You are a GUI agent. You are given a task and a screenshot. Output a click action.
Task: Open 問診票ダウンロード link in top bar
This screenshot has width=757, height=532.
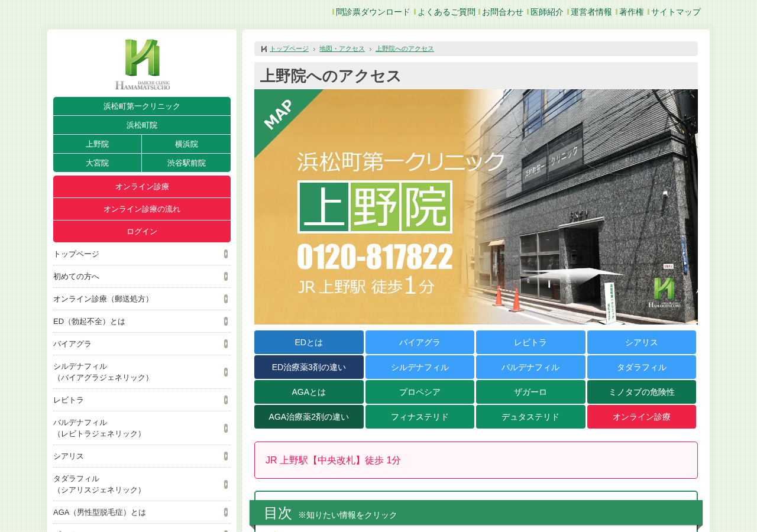373,12
